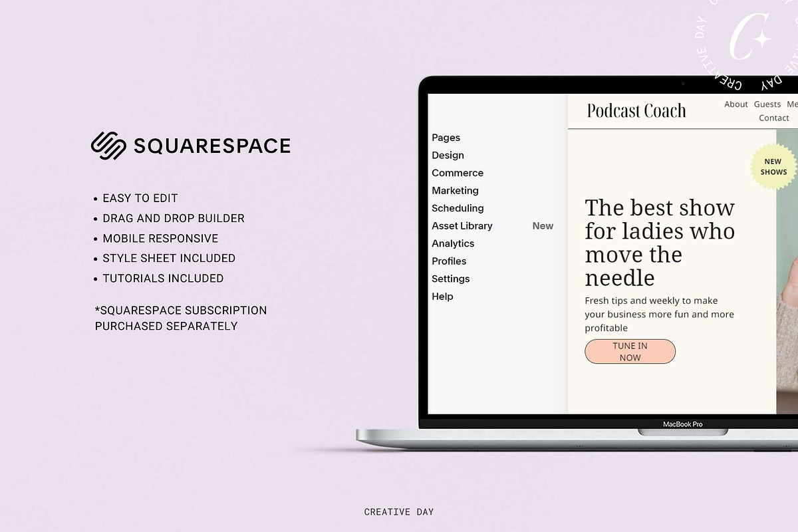Open Profiles menu entry
This screenshot has height=532, width=798.
(x=449, y=261)
